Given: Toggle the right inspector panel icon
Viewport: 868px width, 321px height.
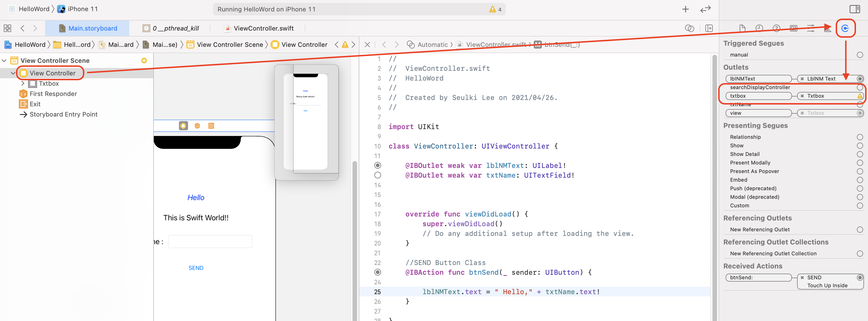Looking at the screenshot, I should pyautogui.click(x=855, y=9).
